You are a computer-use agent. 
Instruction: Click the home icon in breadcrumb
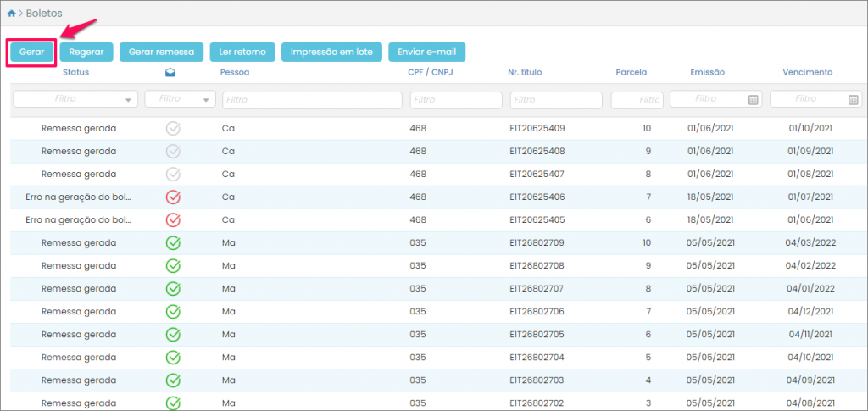point(11,14)
